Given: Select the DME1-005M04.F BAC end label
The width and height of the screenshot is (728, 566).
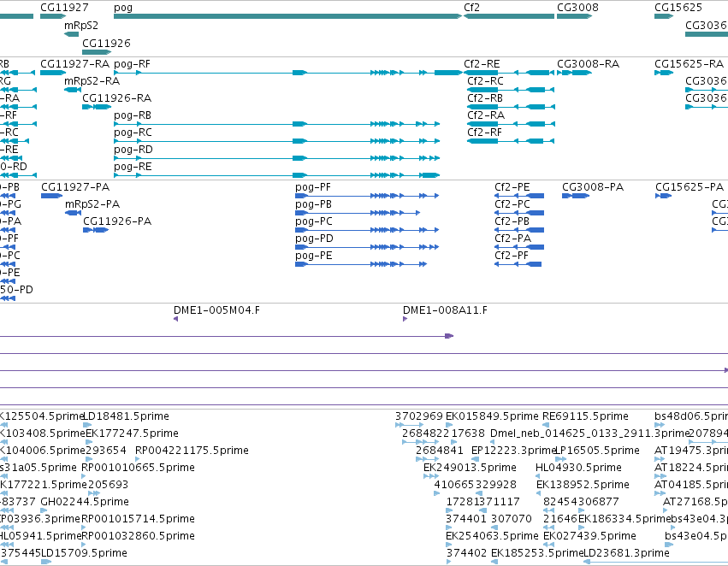Looking at the screenshot, I should click(216, 310).
